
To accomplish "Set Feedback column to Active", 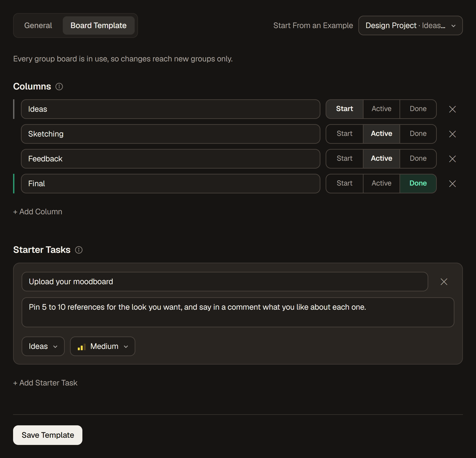I will coord(381,159).
